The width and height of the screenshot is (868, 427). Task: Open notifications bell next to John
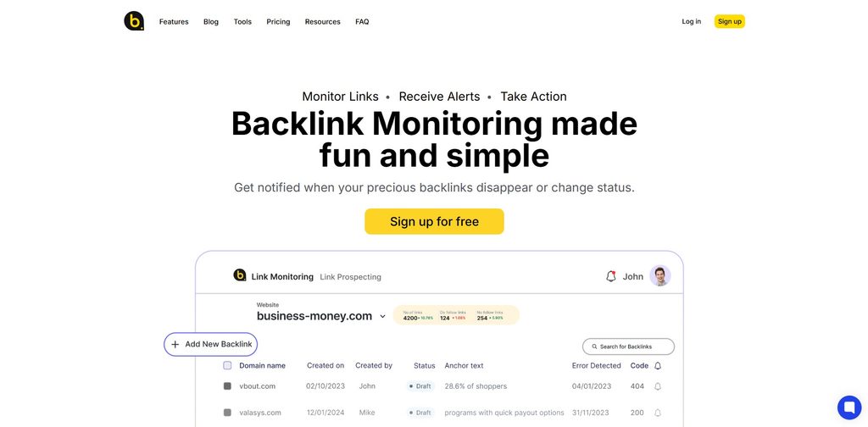click(611, 276)
